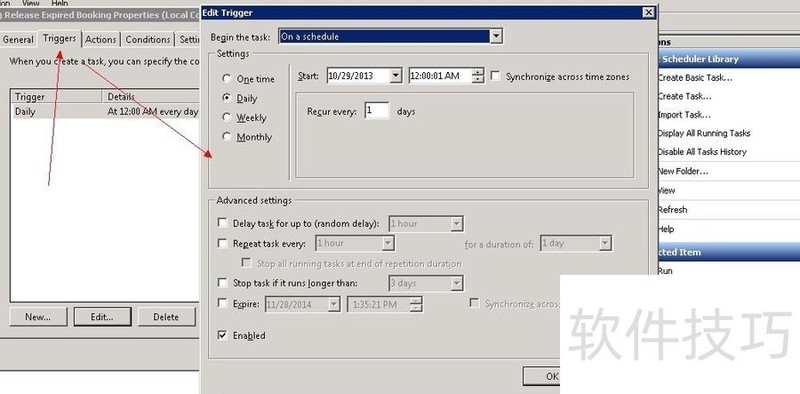Select the Daily schedule radio button
800x394 pixels.
point(227,97)
